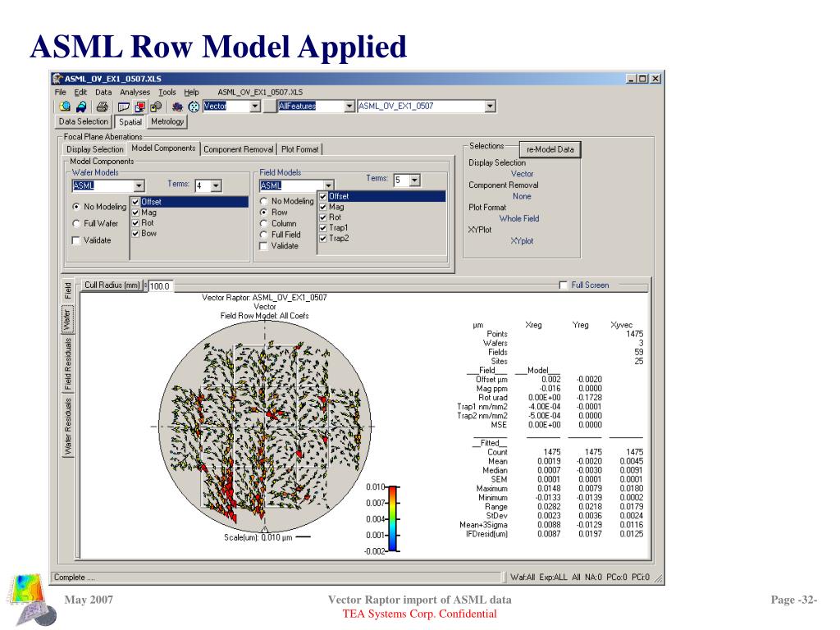Open the Wafer Models Terms dropdown showing 4

[216, 186]
